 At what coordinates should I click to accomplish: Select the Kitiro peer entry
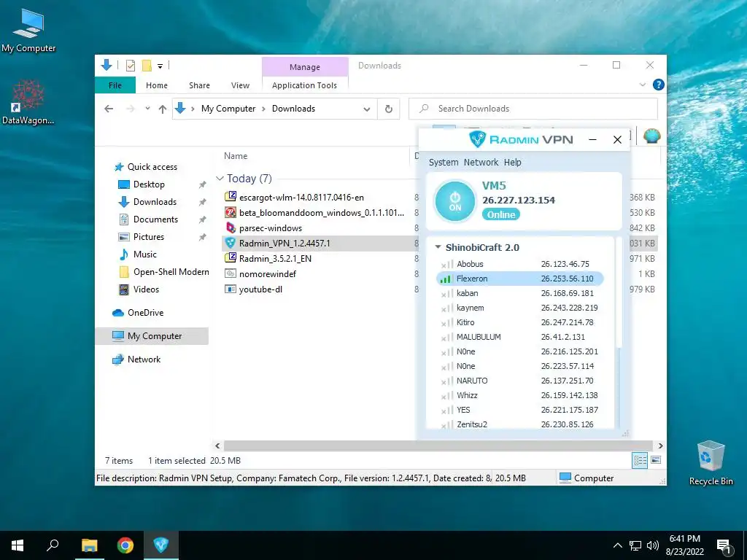(519, 322)
